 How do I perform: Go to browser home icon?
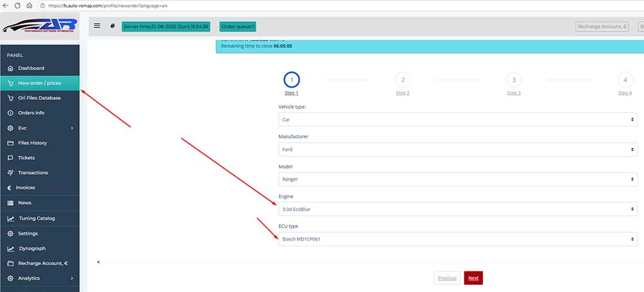coord(29,6)
